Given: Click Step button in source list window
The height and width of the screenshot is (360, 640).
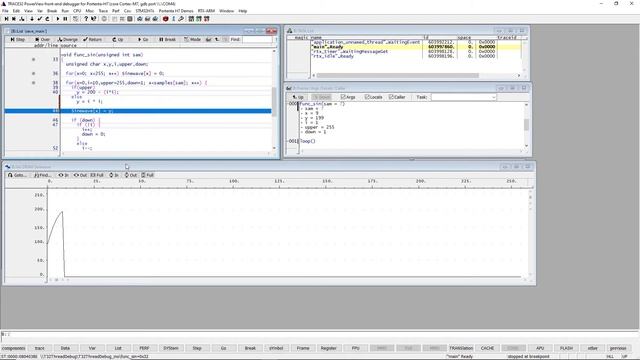Looking at the screenshot, I should pos(18,40).
